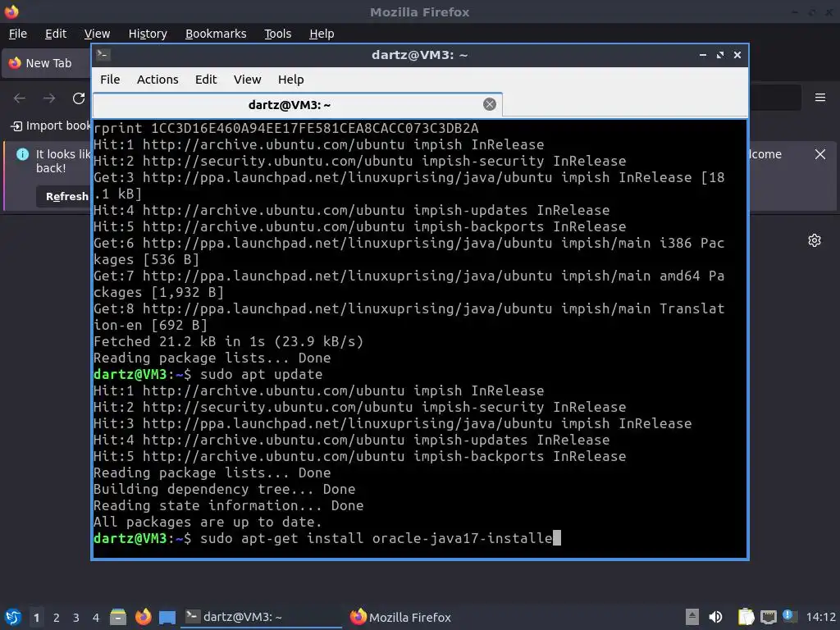840x630 pixels.
Task: Click 'Reading state information... Done' line
Action: [228, 505]
